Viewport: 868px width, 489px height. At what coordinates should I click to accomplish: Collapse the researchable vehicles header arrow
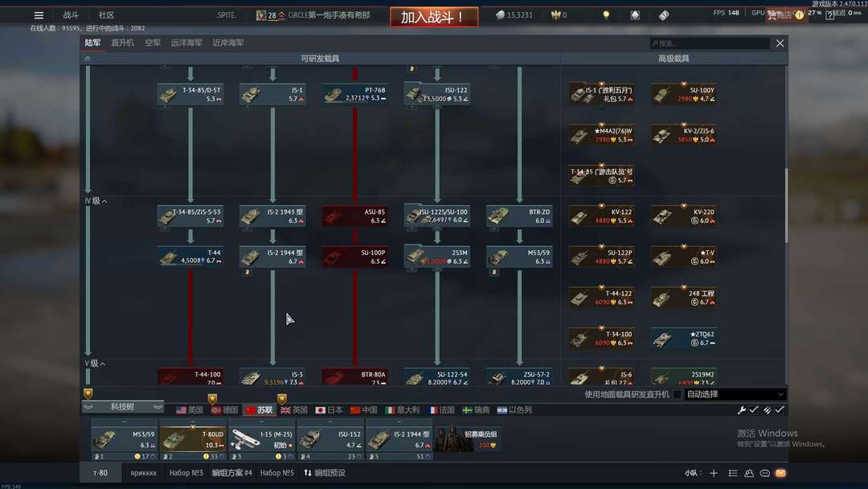click(x=88, y=58)
